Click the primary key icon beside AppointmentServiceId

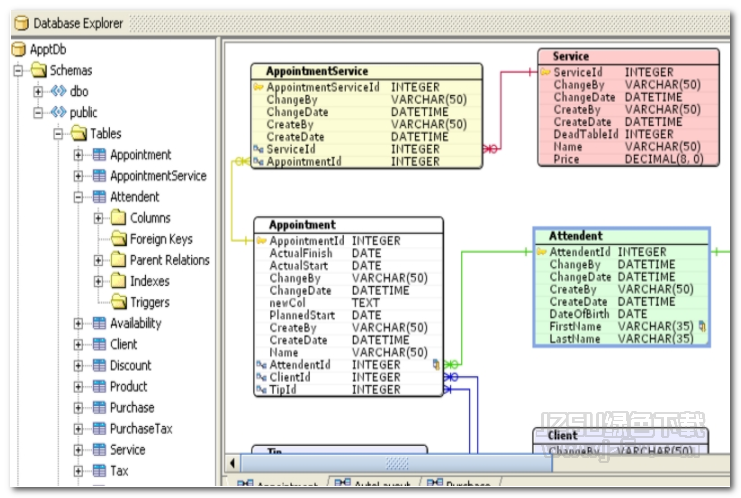[x=258, y=87]
